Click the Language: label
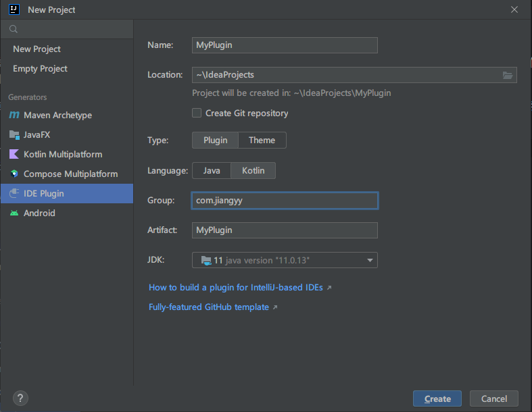This screenshot has height=412, width=532. (168, 171)
